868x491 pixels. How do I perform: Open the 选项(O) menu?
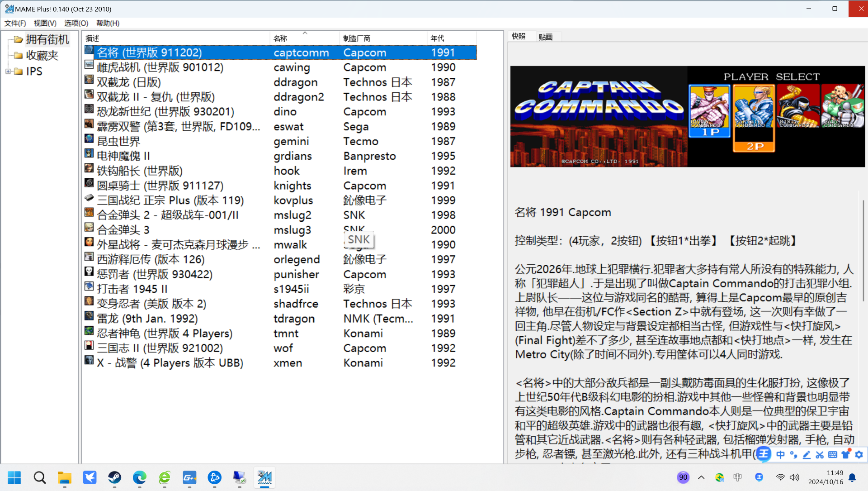[76, 23]
